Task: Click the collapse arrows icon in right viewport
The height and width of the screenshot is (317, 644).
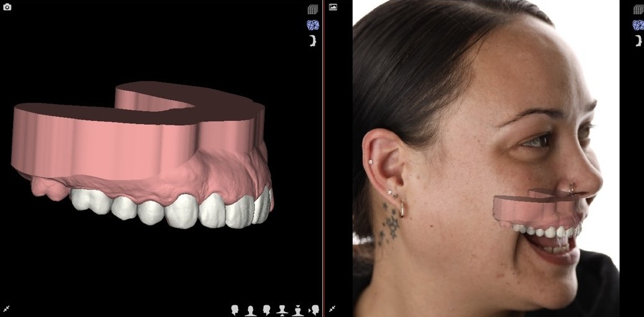Action: tap(333, 308)
